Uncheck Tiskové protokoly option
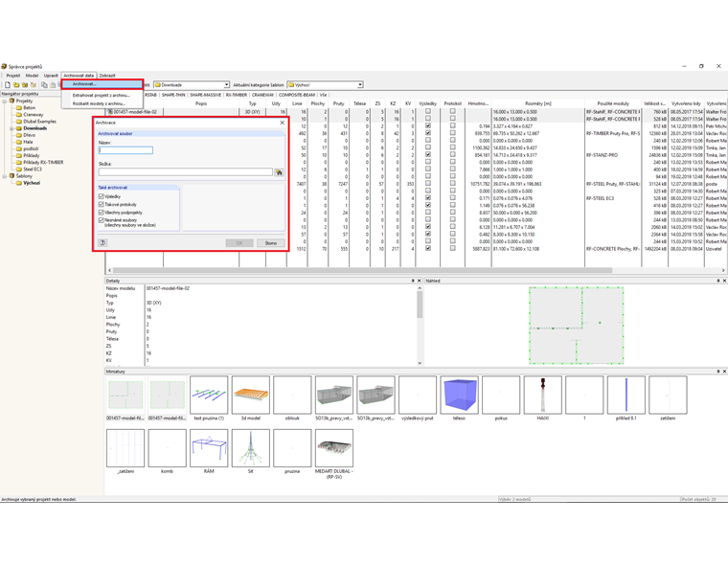This screenshot has height=566, width=728. point(102,204)
